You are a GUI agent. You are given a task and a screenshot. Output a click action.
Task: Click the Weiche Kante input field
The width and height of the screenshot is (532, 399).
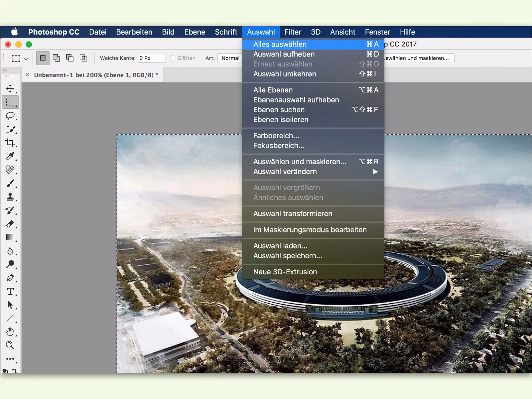tap(152, 58)
